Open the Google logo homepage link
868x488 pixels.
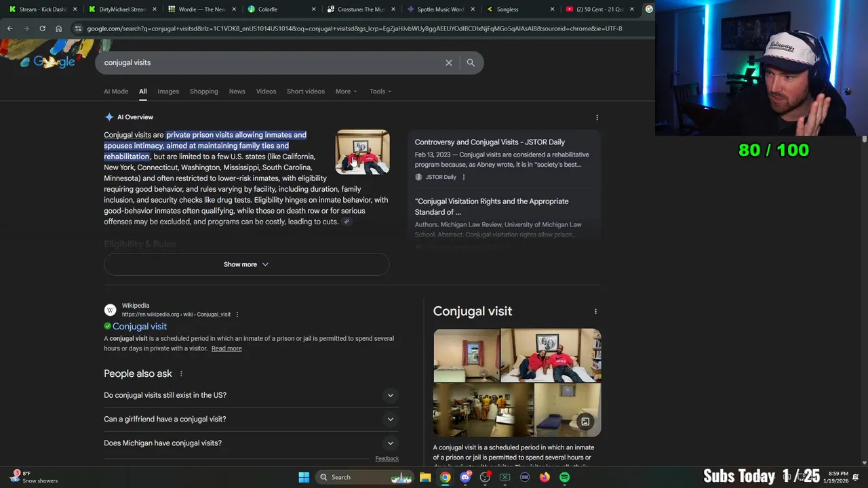pos(54,62)
